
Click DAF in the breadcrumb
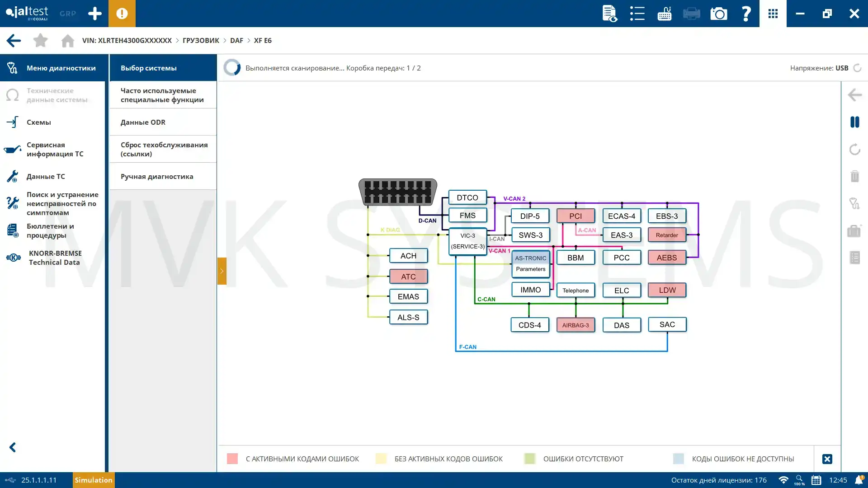coord(236,40)
